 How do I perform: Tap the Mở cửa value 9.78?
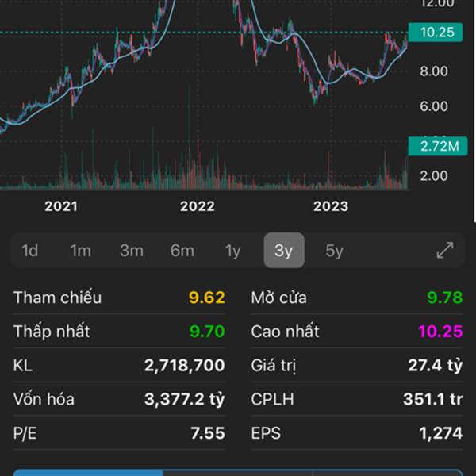pyautogui.click(x=445, y=297)
